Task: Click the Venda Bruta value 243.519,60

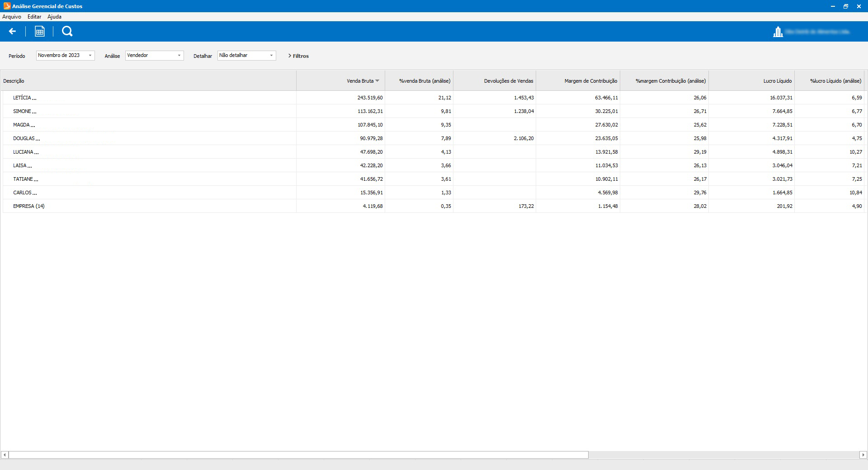Action: tap(370, 98)
